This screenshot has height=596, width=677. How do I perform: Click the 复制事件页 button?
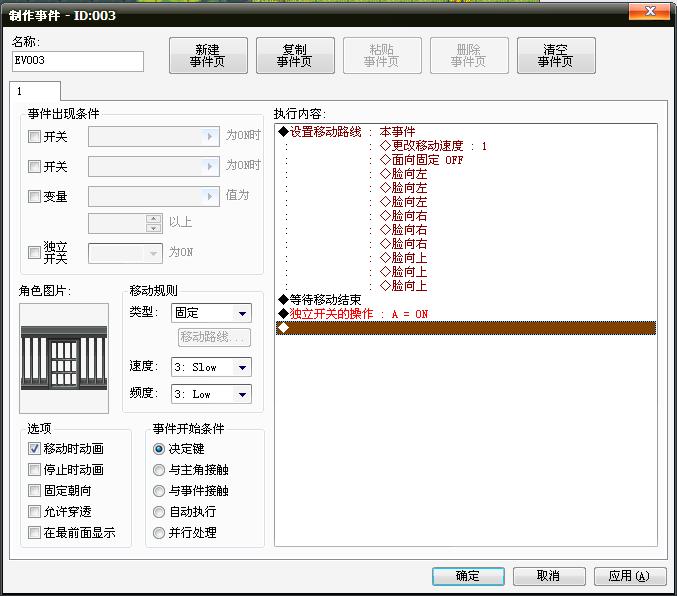point(295,55)
